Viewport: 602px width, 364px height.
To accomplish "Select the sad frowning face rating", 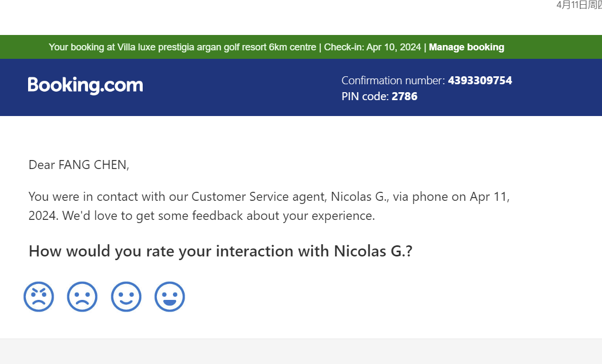I will (82, 297).
